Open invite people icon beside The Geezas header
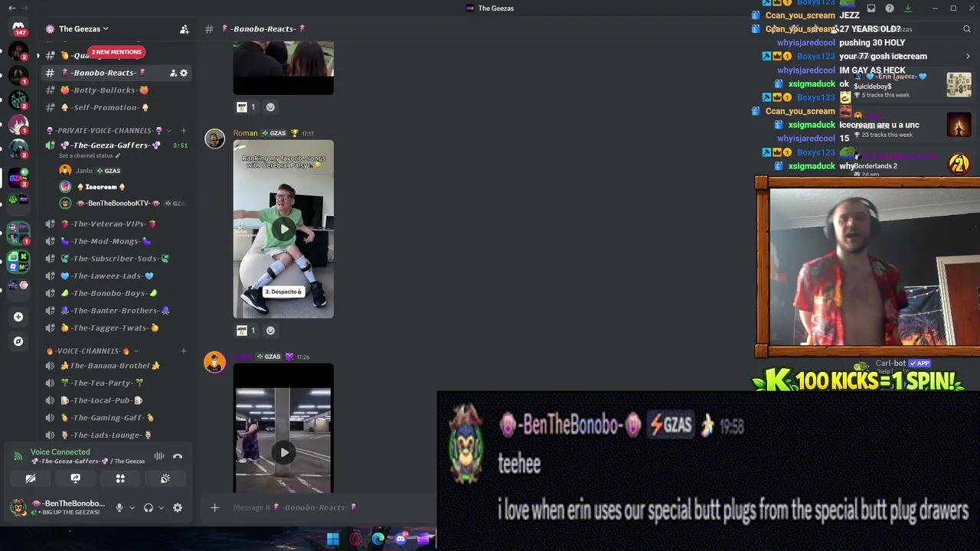 tap(185, 29)
